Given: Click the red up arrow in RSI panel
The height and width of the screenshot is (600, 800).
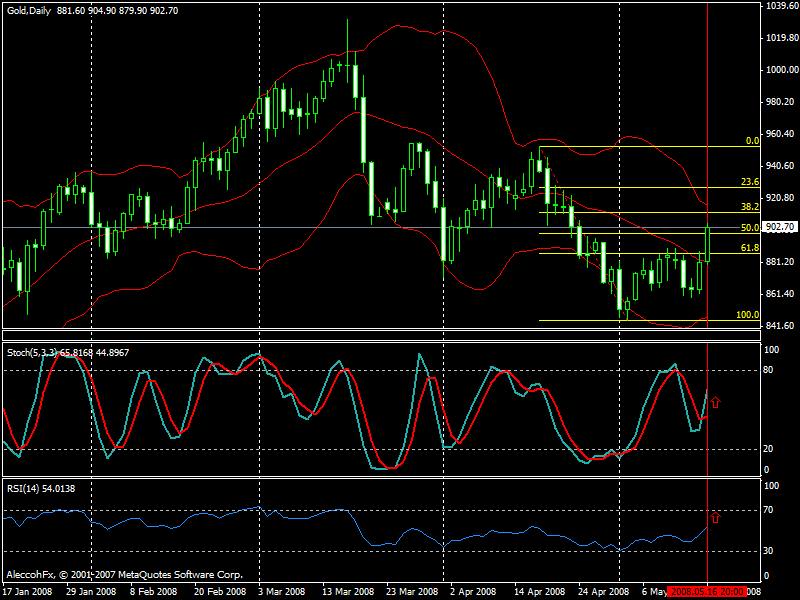Looking at the screenshot, I should click(x=715, y=516).
